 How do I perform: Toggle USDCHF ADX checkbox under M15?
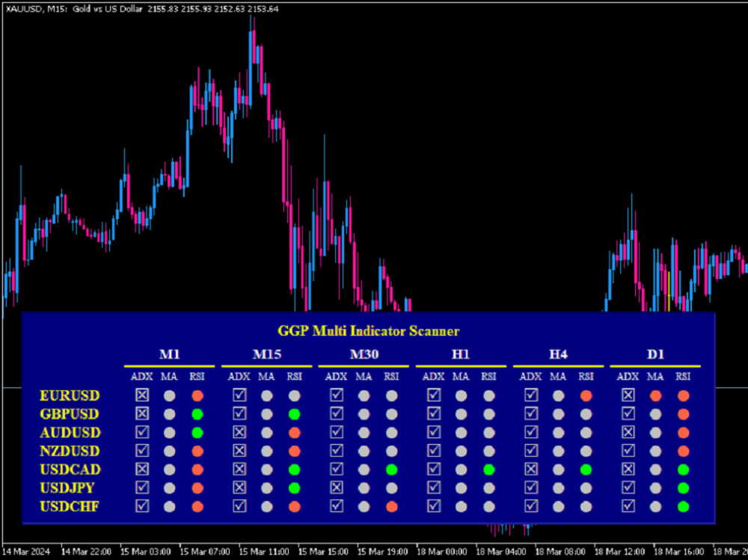(x=239, y=506)
